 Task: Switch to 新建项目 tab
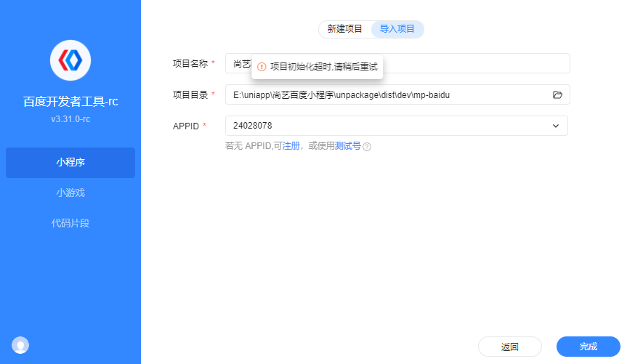click(x=344, y=29)
